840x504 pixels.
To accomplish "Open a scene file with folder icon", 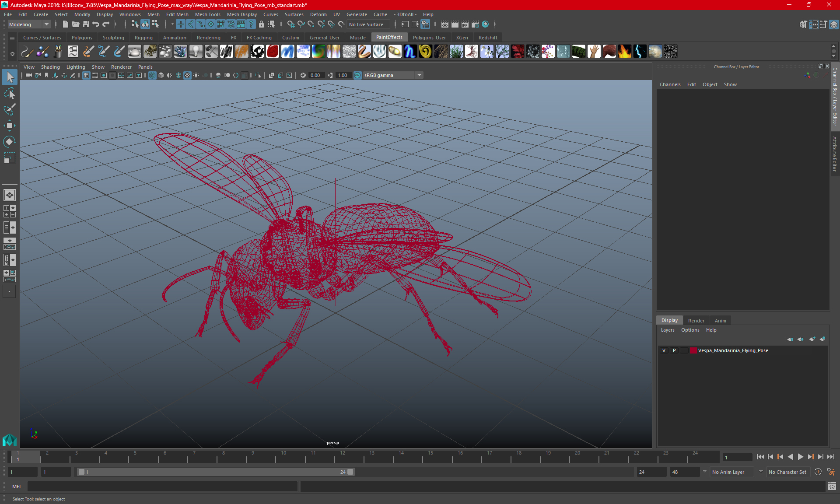I will [x=76, y=24].
